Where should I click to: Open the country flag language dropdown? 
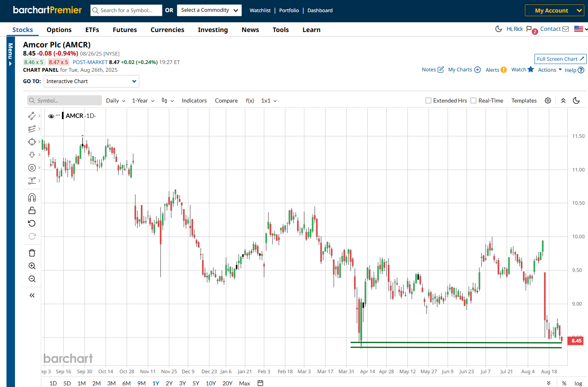pyautogui.click(x=581, y=29)
